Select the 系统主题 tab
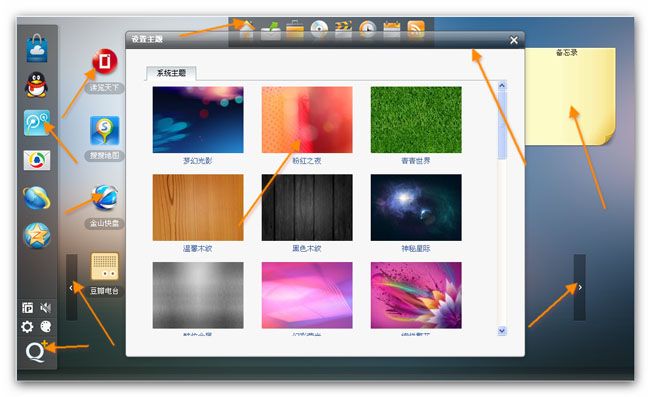Screen dimensions: 650x397 point(171,73)
